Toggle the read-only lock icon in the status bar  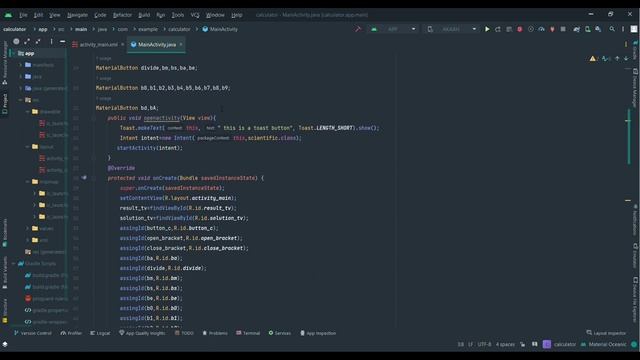click(x=523, y=344)
